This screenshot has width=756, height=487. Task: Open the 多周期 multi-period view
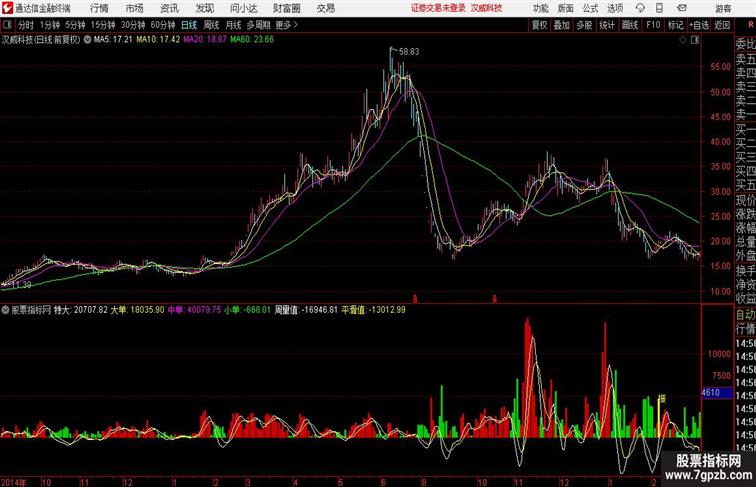click(x=258, y=25)
